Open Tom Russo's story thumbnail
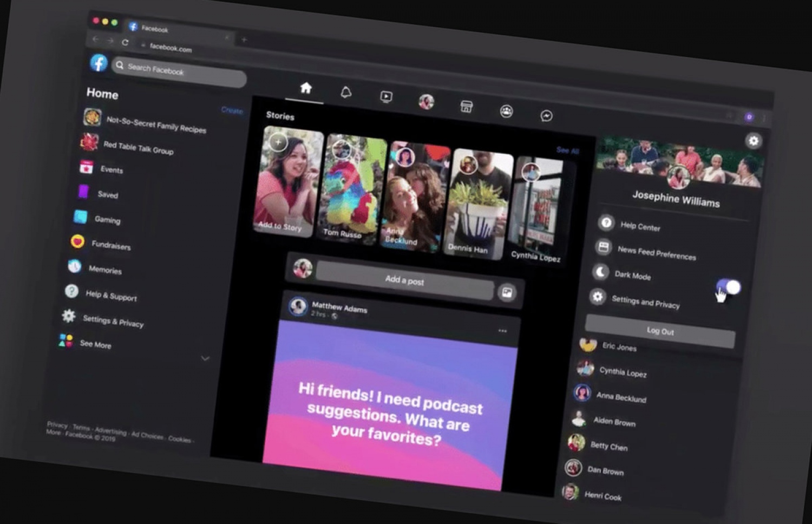 352,189
